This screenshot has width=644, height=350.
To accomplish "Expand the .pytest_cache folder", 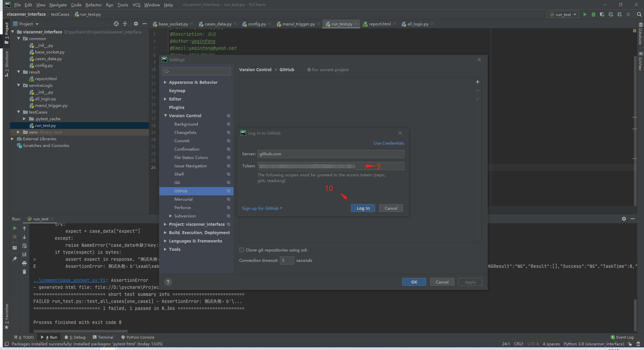I will tap(24, 119).
